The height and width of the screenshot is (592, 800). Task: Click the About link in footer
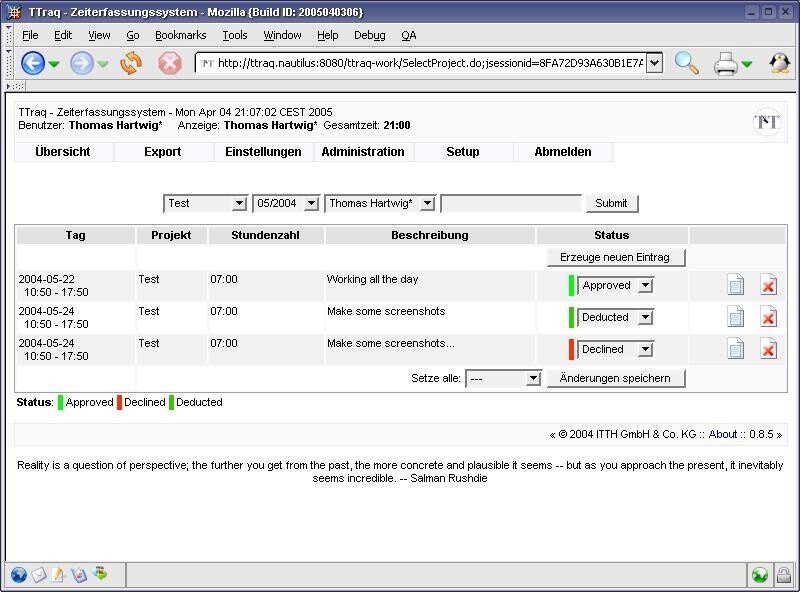tap(722, 434)
